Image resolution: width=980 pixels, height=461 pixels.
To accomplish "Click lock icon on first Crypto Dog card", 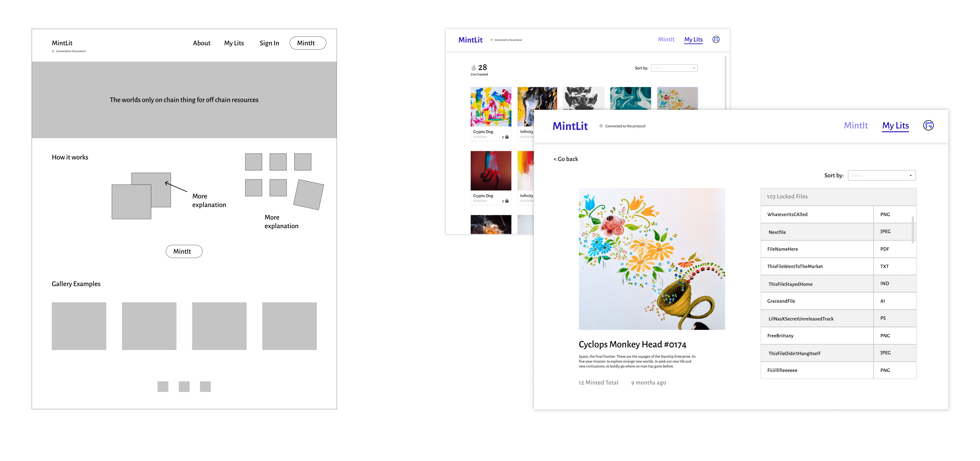I will 506,137.
